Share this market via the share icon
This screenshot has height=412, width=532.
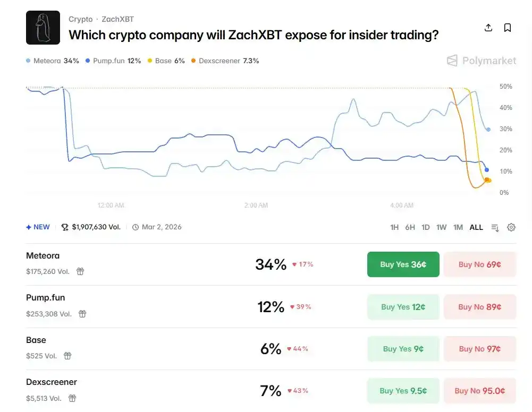click(x=488, y=27)
